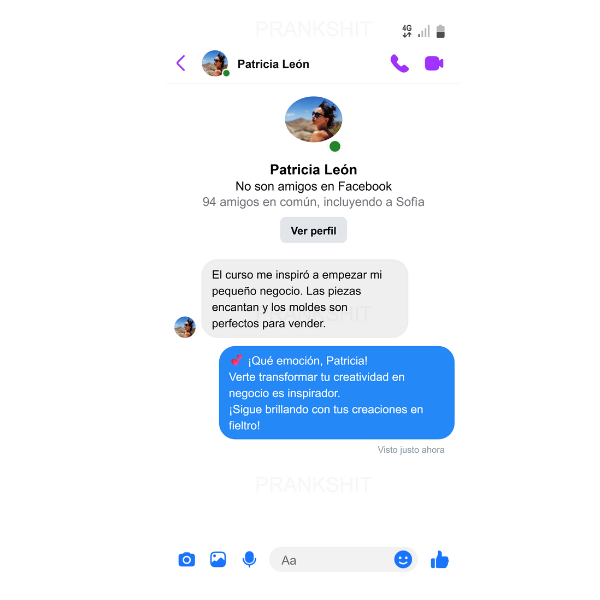Open the emoji smiley picker
Viewport: 600px width, 600px height.
coord(403,559)
